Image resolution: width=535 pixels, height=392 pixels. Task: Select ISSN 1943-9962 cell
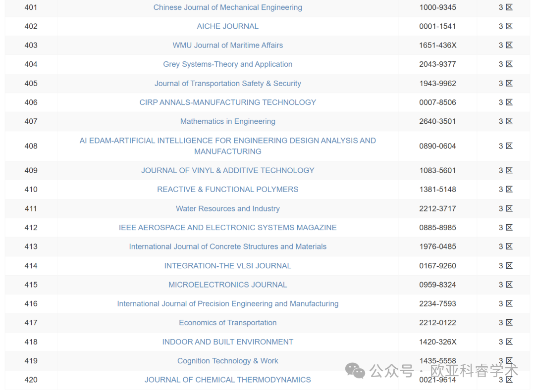click(x=437, y=84)
